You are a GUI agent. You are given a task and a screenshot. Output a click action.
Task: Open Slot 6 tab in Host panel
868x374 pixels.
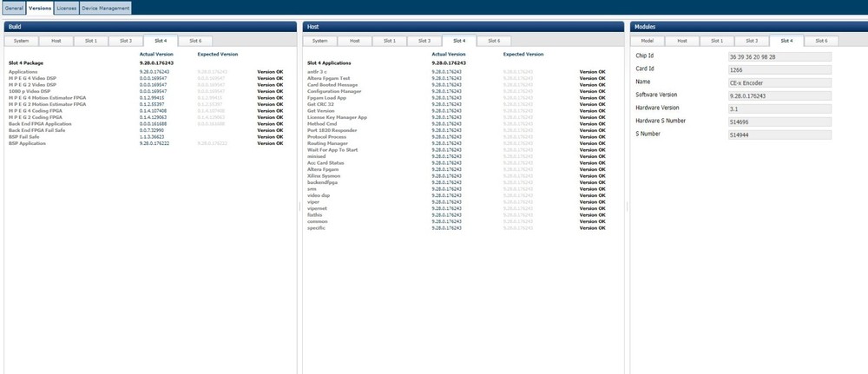(494, 41)
